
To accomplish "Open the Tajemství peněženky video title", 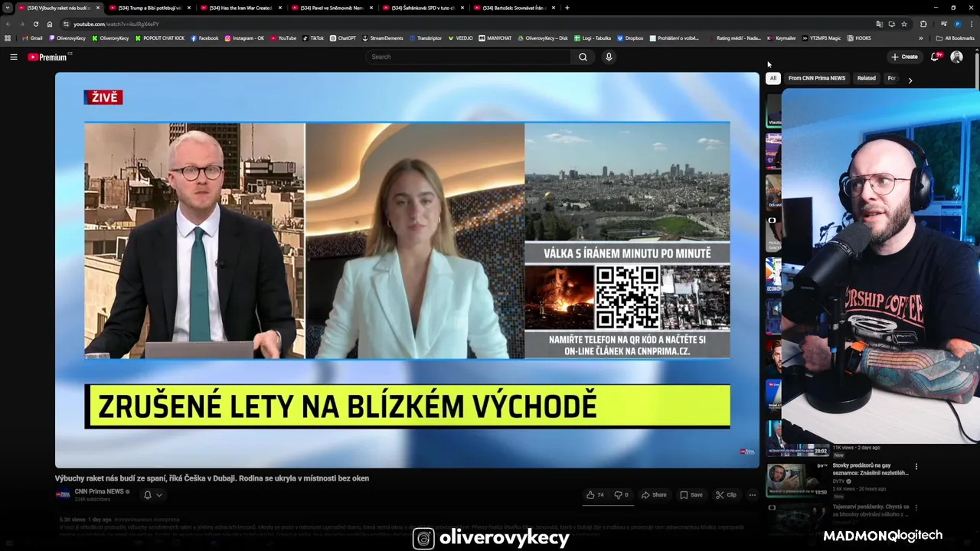I will click(x=871, y=510).
